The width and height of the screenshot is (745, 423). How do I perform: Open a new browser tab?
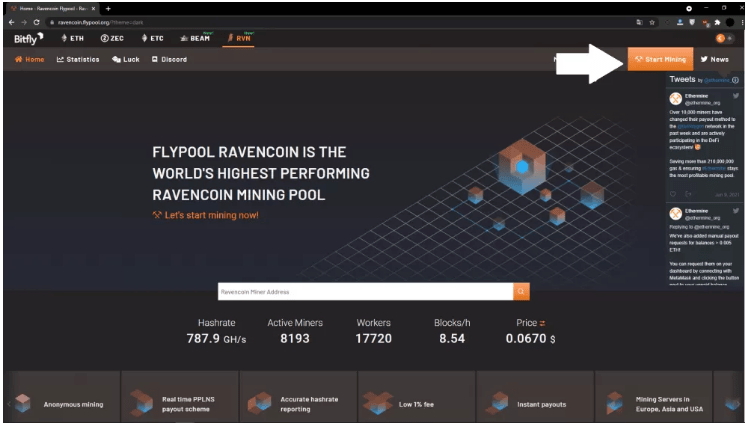click(x=107, y=7)
